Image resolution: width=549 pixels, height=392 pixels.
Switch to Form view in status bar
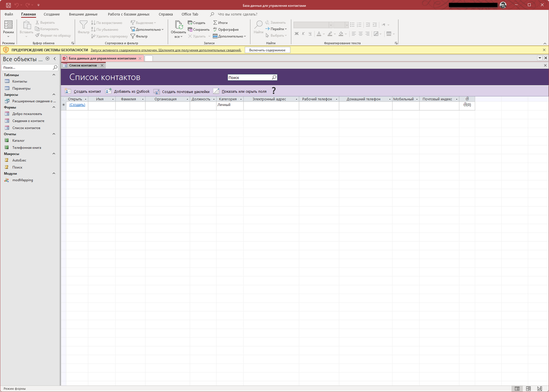click(517, 389)
